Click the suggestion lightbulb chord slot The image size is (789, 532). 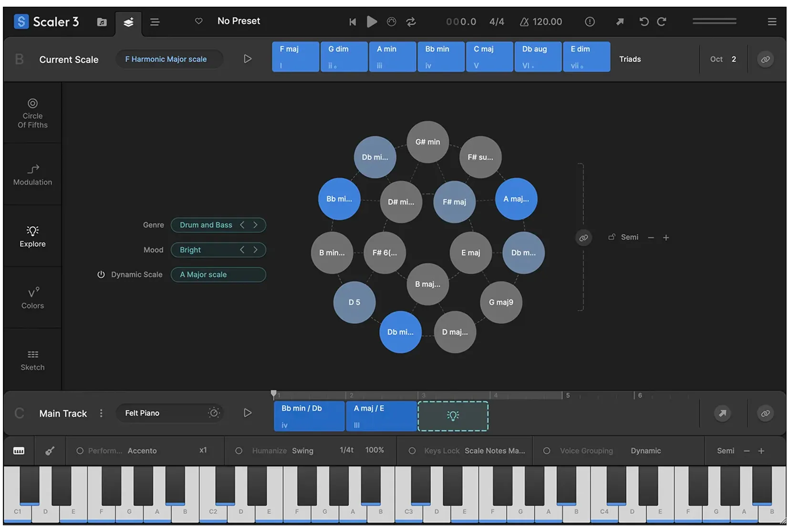[x=453, y=416]
